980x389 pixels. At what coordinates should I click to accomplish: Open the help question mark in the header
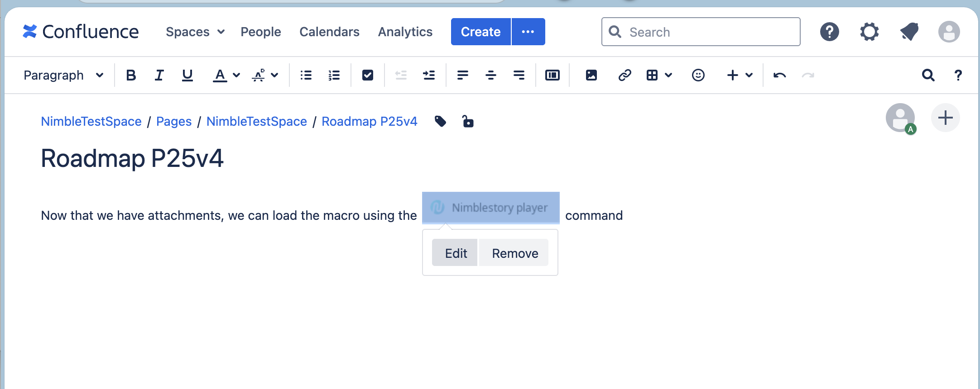pos(830,32)
